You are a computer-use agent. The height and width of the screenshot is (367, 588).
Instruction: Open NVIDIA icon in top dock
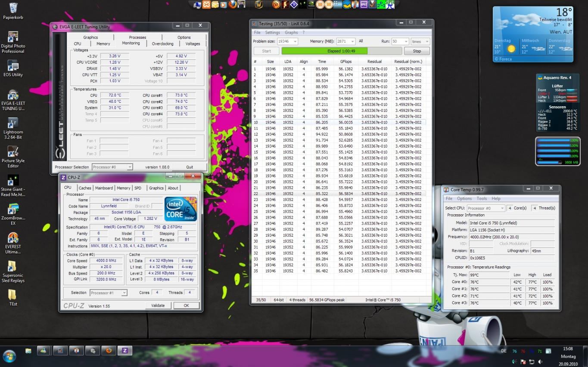click(x=311, y=5)
